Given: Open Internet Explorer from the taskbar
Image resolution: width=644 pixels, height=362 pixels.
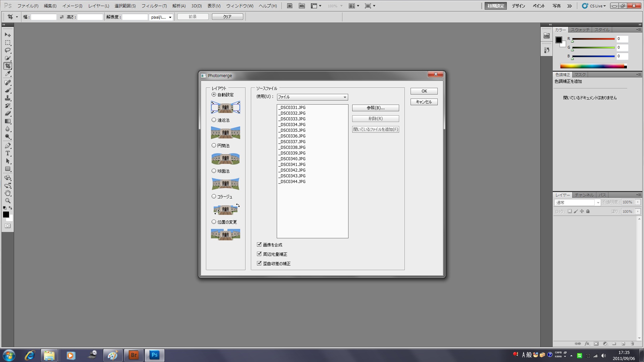Looking at the screenshot, I should pyautogui.click(x=30, y=355).
